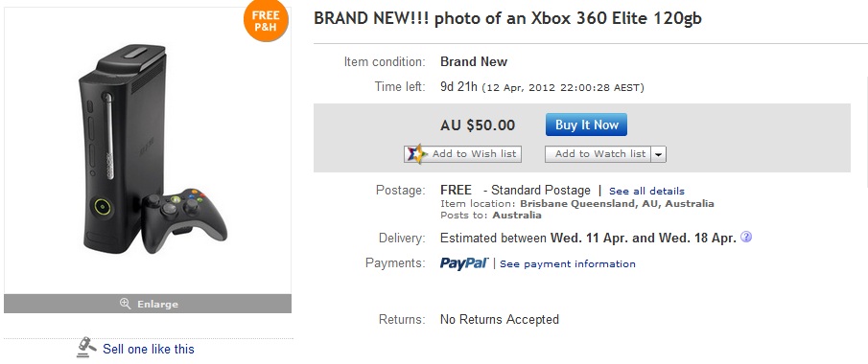Click the star icon on Add to Wish list
This screenshot has width=868, height=364.
click(x=417, y=154)
